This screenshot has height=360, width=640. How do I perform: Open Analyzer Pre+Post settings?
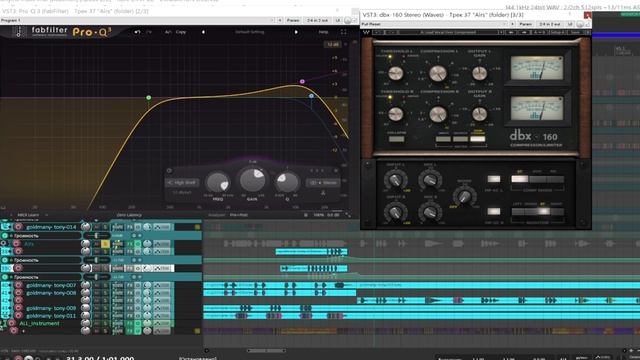pos(239,215)
